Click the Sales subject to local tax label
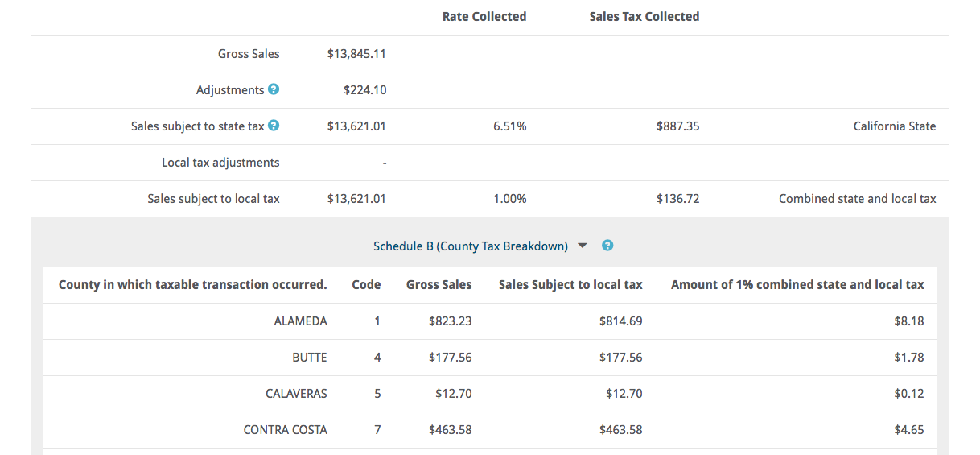980x455 pixels. (213, 199)
